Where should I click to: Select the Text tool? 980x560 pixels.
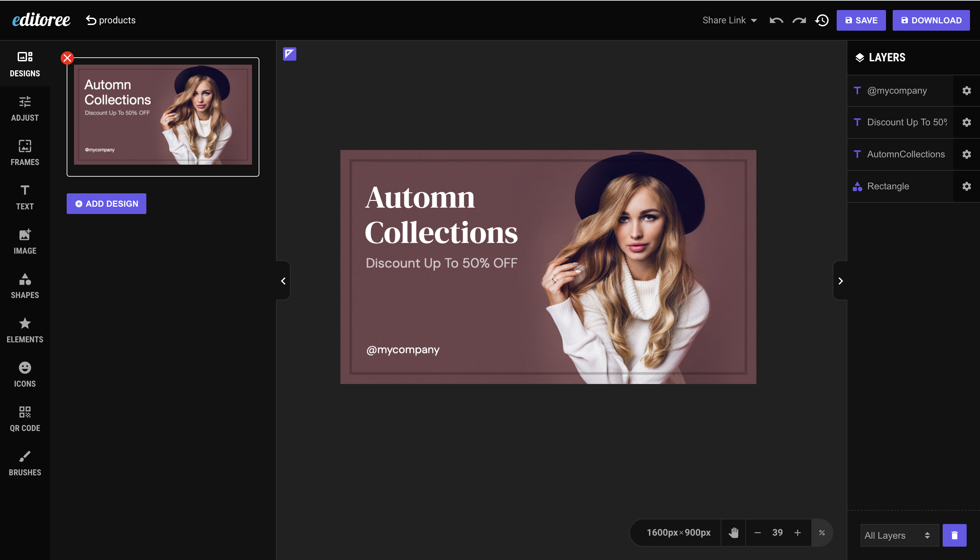click(x=25, y=197)
